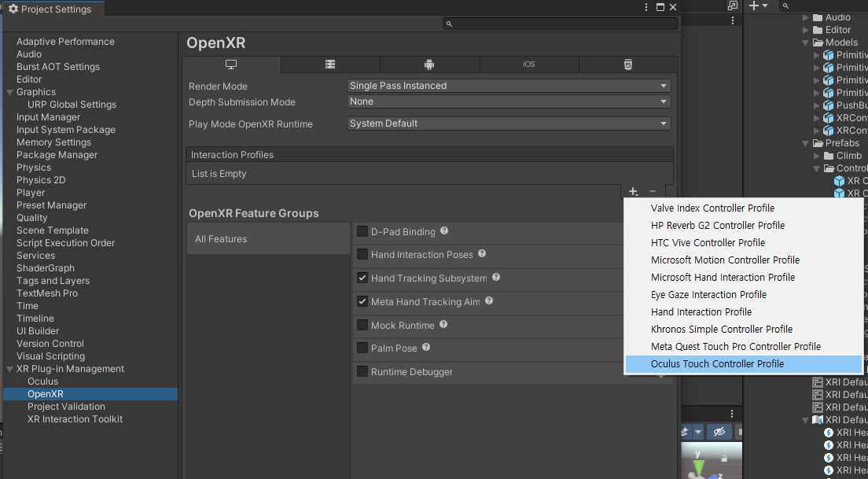This screenshot has height=479, width=868.
Task: Open the Render Mode dropdown
Action: pyautogui.click(x=509, y=86)
